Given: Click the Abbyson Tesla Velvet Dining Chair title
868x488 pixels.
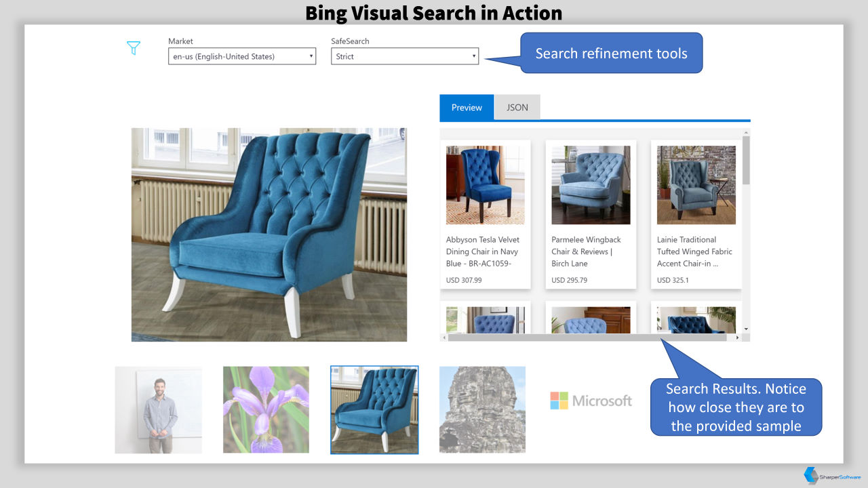Looking at the screenshot, I should click(484, 251).
